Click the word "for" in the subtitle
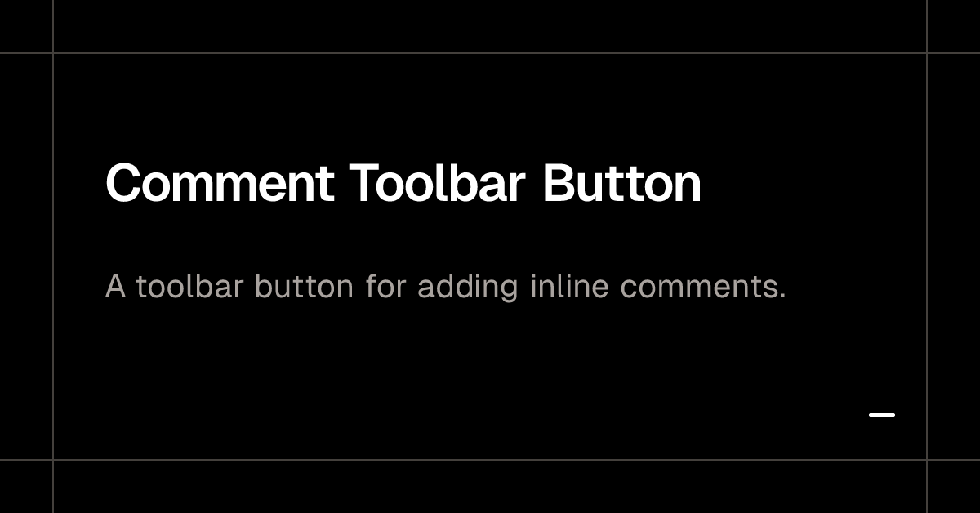Image resolution: width=980 pixels, height=513 pixels. pos(385,287)
